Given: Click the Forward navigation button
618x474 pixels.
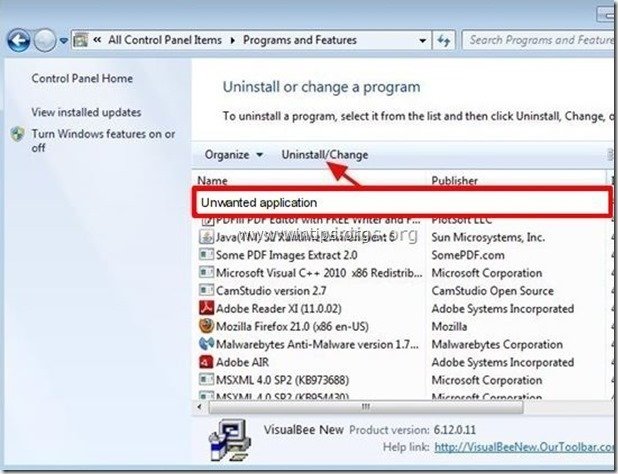Looking at the screenshot, I should 45,41.
